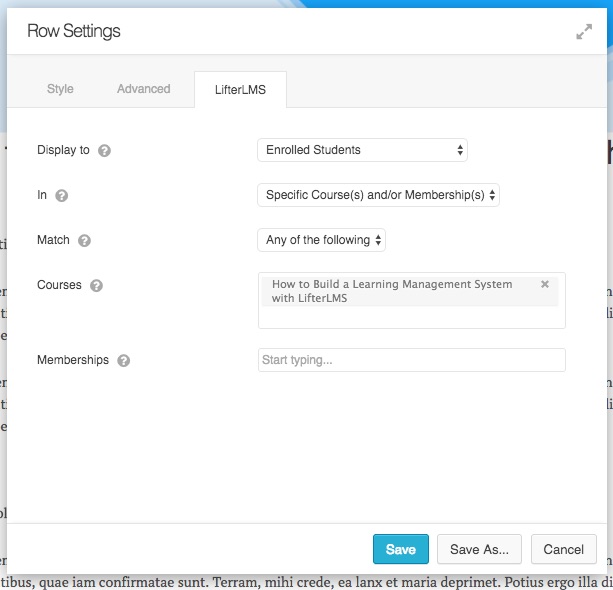Click the Display to label
This screenshot has height=590, width=613.
pos(63,150)
